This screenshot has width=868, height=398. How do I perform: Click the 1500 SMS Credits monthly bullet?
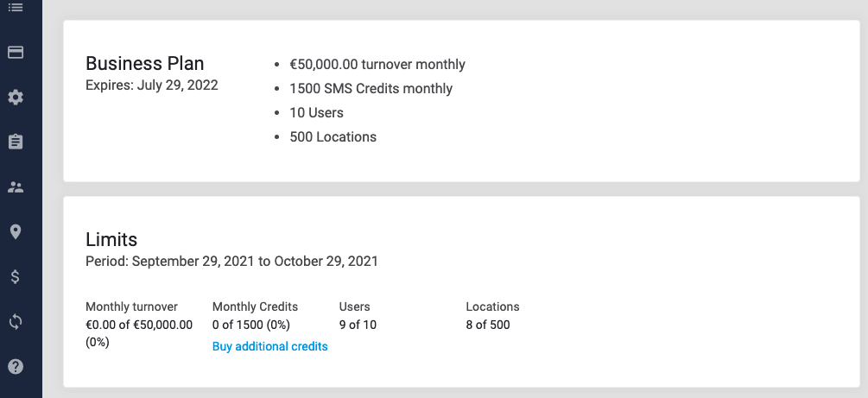[371, 89]
